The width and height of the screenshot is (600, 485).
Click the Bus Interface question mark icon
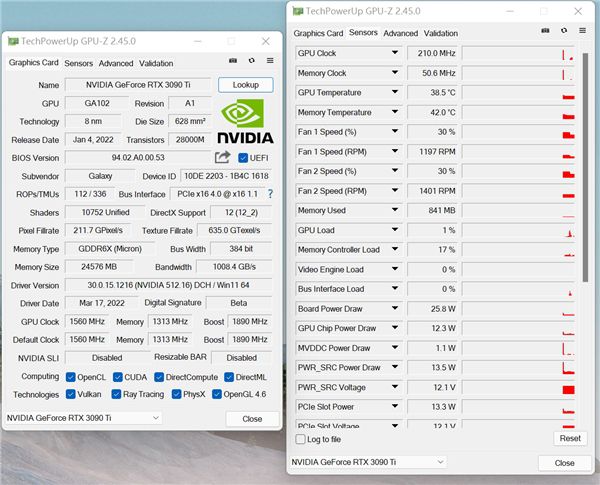point(270,194)
